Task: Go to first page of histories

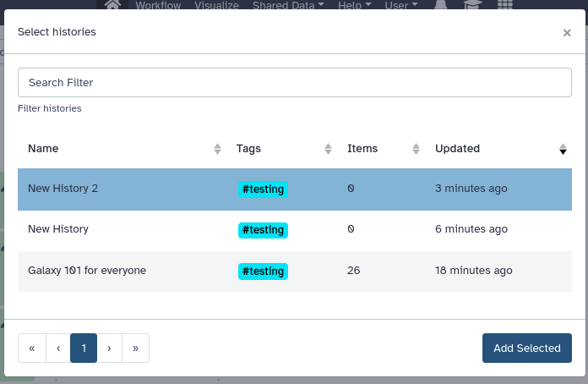Action: pyautogui.click(x=32, y=348)
